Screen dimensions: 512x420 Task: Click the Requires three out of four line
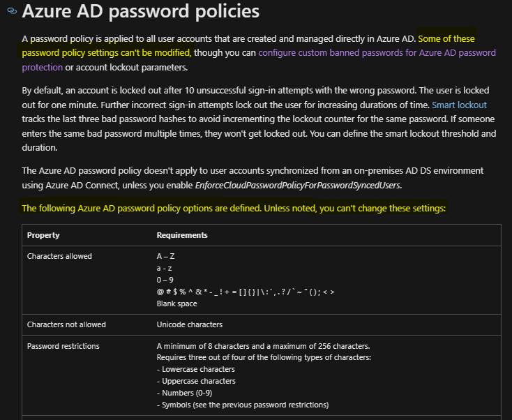[264, 357]
